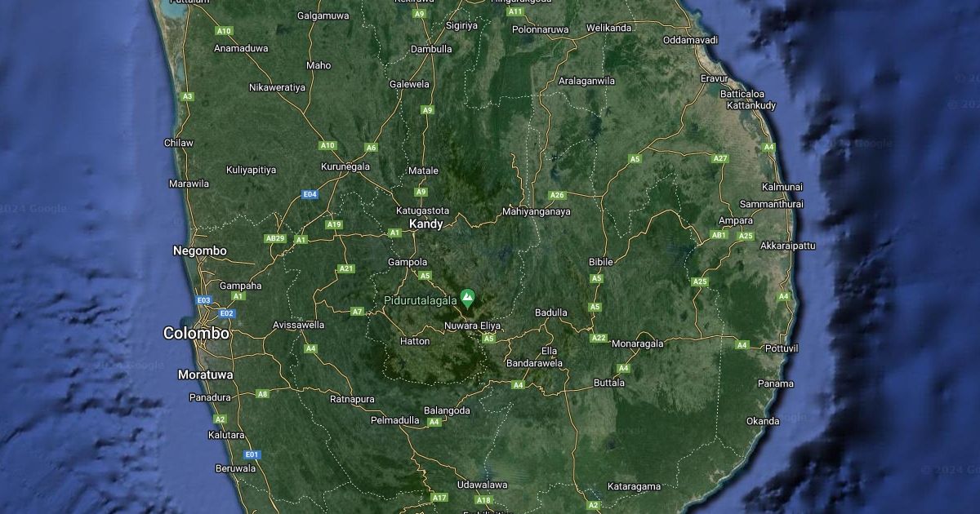980x514 pixels.
Task: Click the A22 road shield
Action: point(599,338)
